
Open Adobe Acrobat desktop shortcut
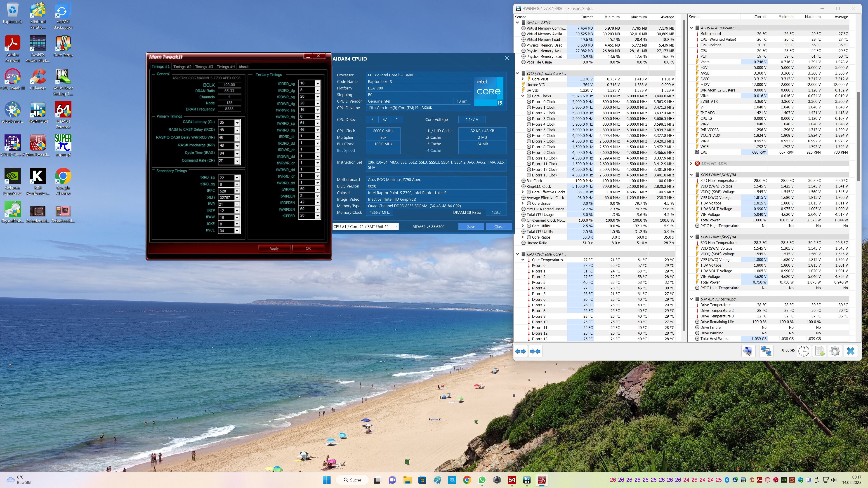coord(12,49)
